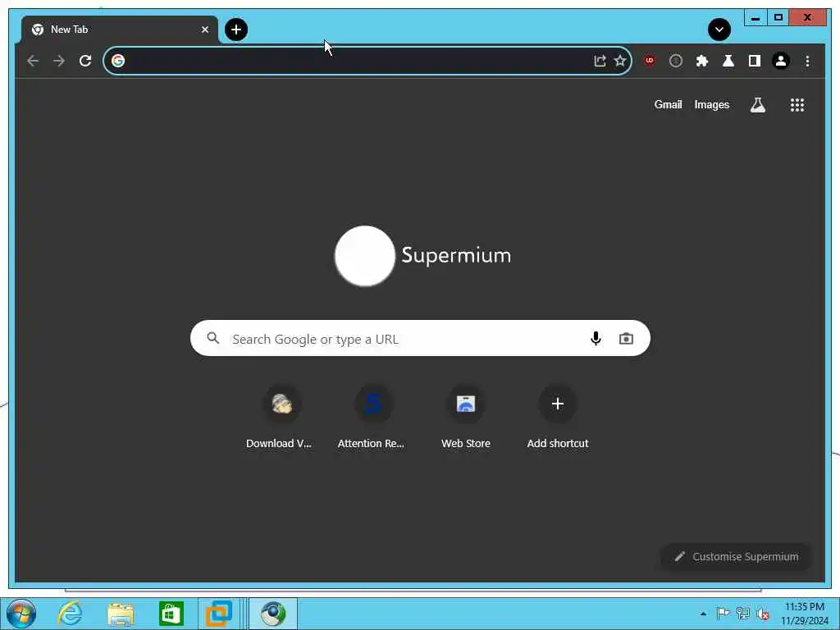
Task: Search by image with camera icon
Action: 626,339
